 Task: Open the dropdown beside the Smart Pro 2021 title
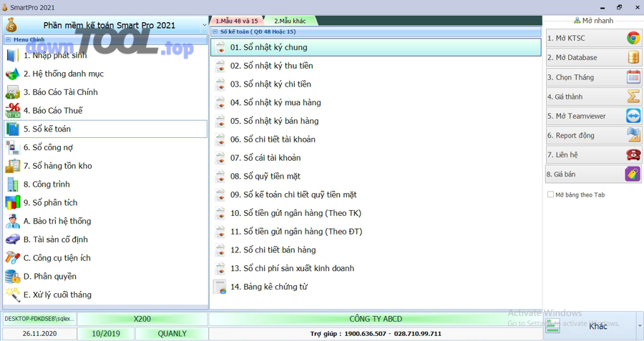point(204,26)
